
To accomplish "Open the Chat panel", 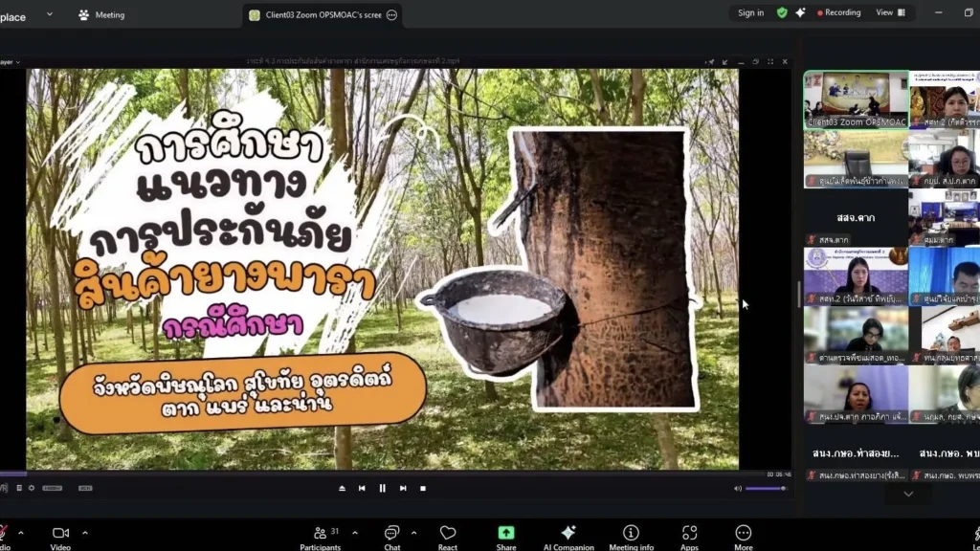I will (391, 536).
